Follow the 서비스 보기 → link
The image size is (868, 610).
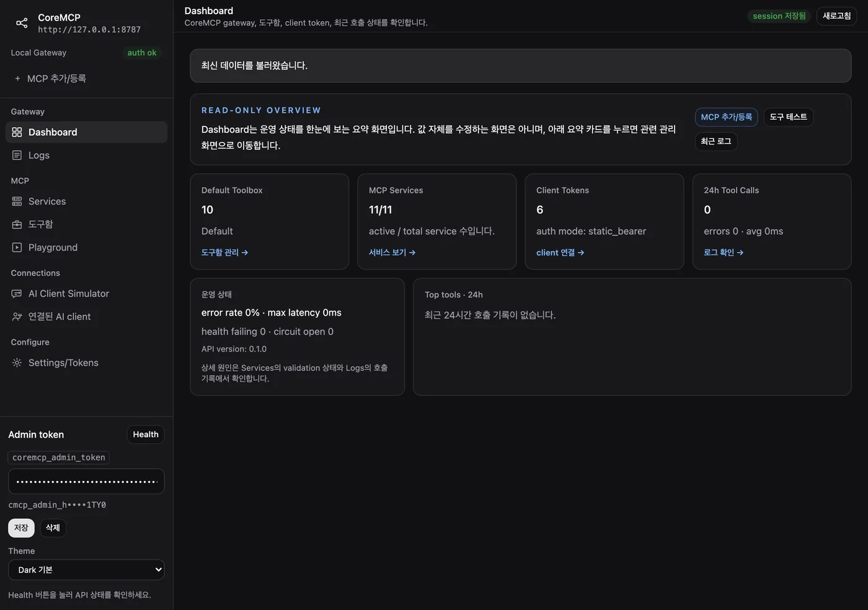(392, 252)
